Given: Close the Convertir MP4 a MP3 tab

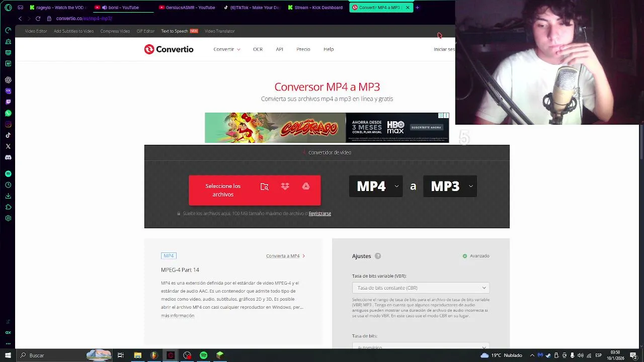Looking at the screenshot, I should 408,8.
